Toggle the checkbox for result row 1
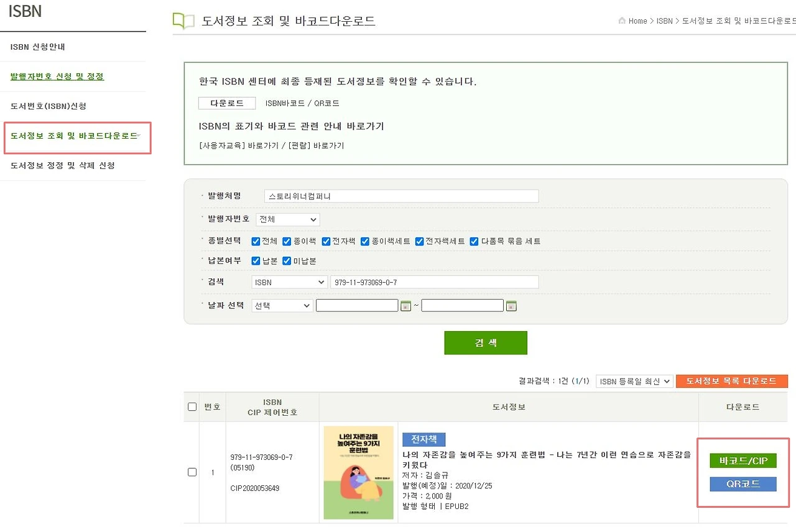 (x=192, y=472)
